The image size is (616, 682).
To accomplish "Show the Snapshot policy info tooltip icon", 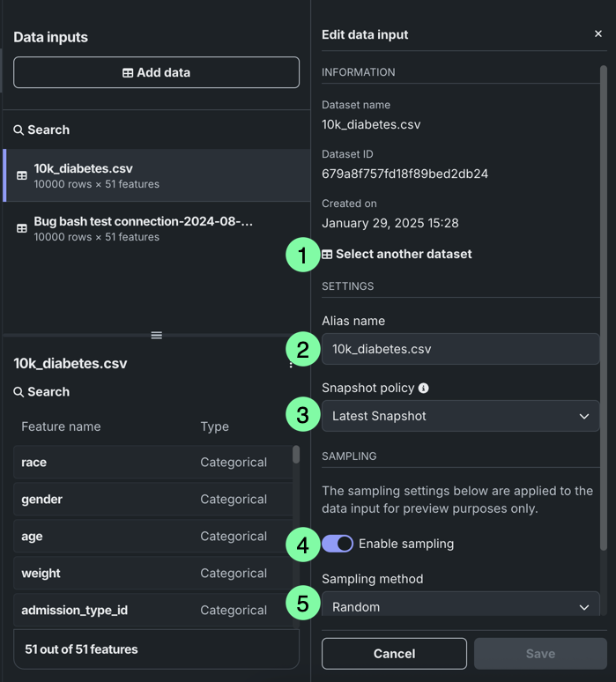I will tap(424, 388).
